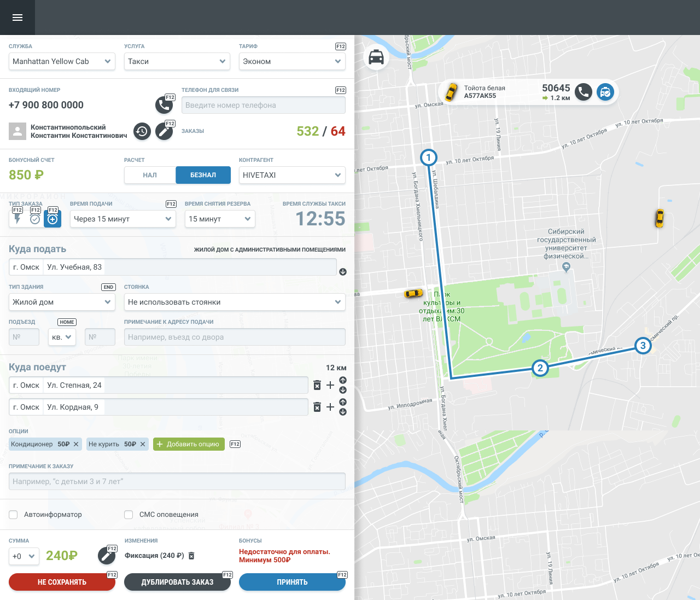The height and width of the screenshot is (600, 700).
Task: Open the hamburger main menu
Action: 17,18
